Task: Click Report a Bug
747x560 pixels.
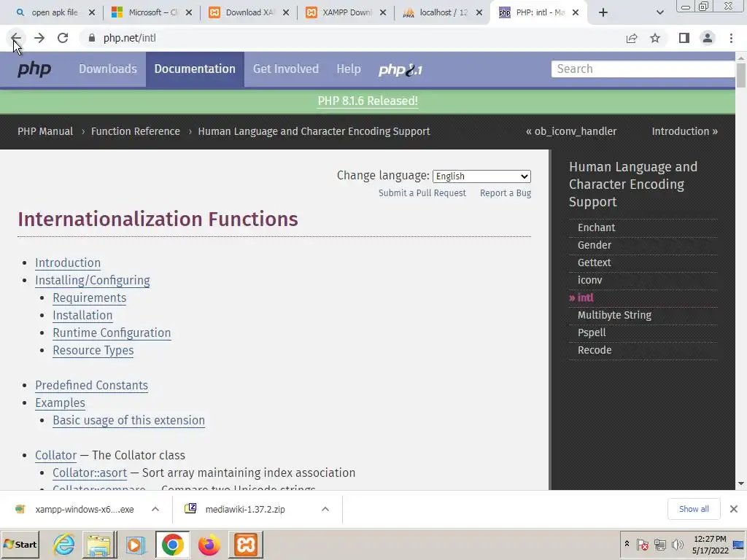Action: (x=506, y=192)
